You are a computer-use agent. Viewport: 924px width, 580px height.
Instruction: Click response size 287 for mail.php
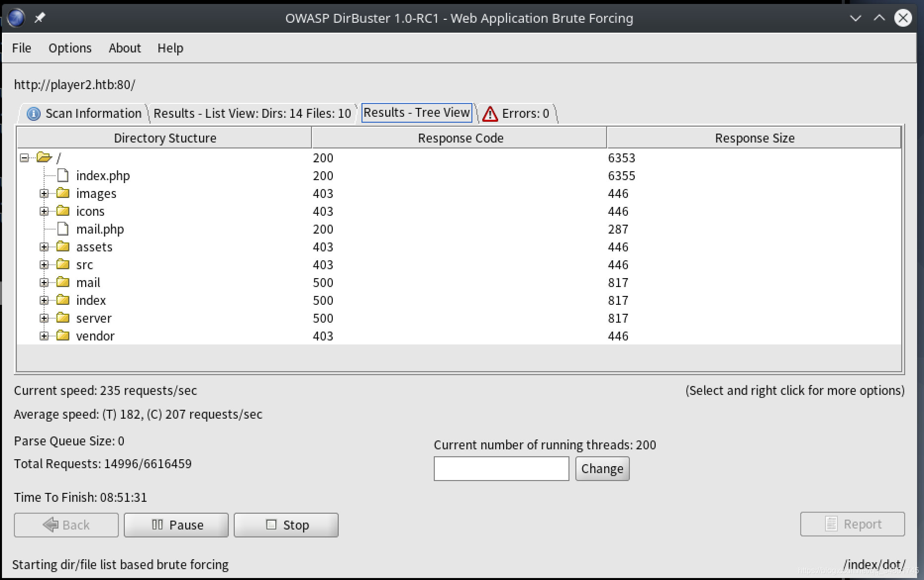point(618,229)
